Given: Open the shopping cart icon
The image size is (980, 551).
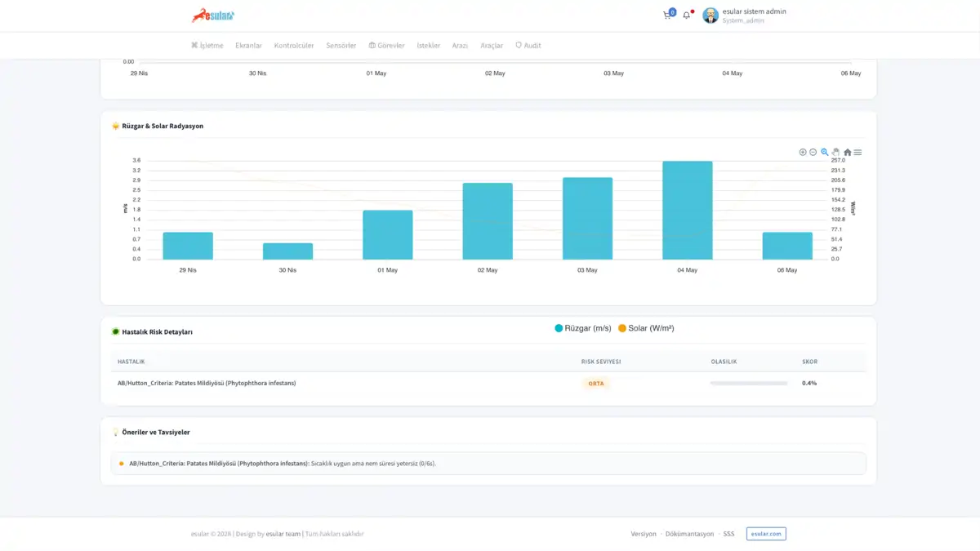Looking at the screenshot, I should (668, 15).
